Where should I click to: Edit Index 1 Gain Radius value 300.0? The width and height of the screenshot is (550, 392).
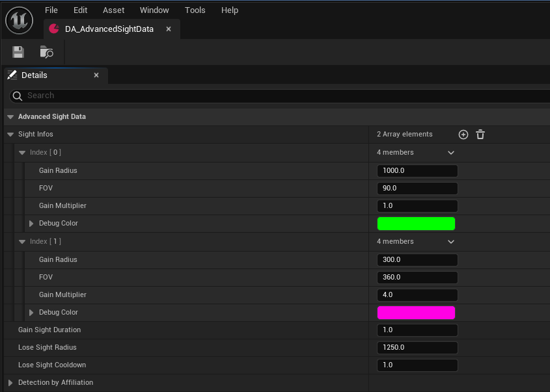417,259
